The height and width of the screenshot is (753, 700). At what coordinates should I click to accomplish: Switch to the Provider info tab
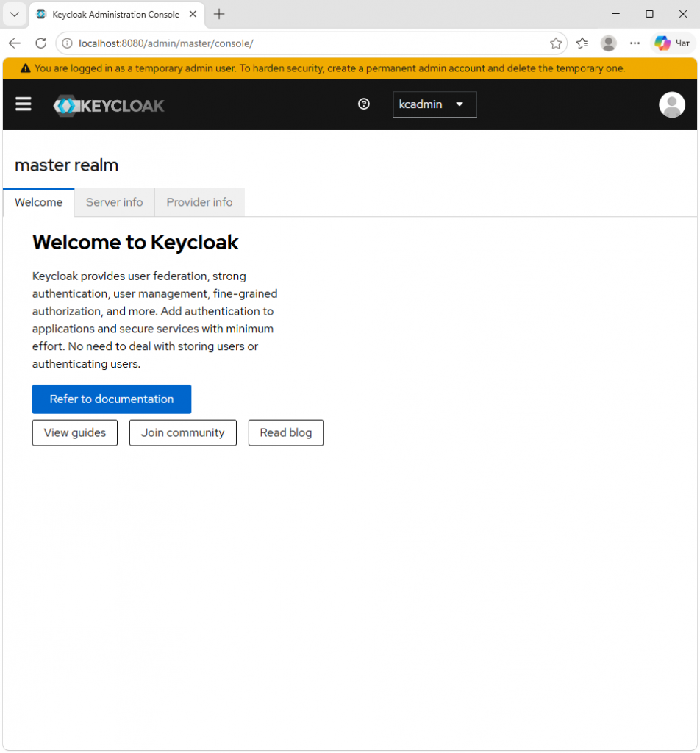click(199, 202)
